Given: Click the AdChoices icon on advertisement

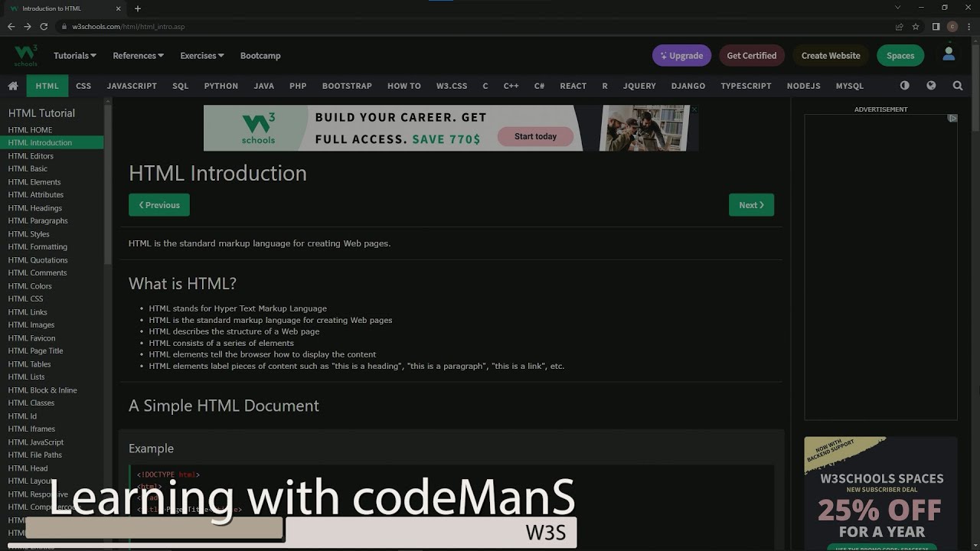Looking at the screenshot, I should [x=952, y=119].
